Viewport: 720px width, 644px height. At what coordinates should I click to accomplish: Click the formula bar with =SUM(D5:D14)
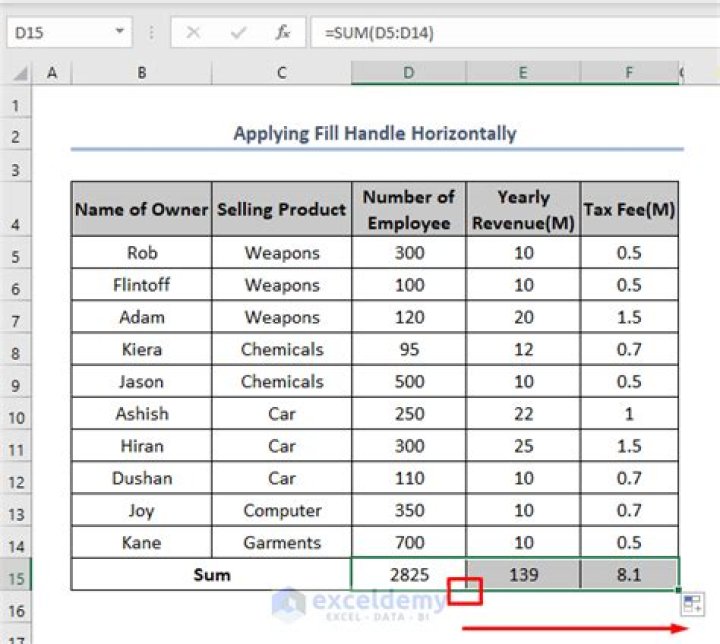tap(514, 32)
